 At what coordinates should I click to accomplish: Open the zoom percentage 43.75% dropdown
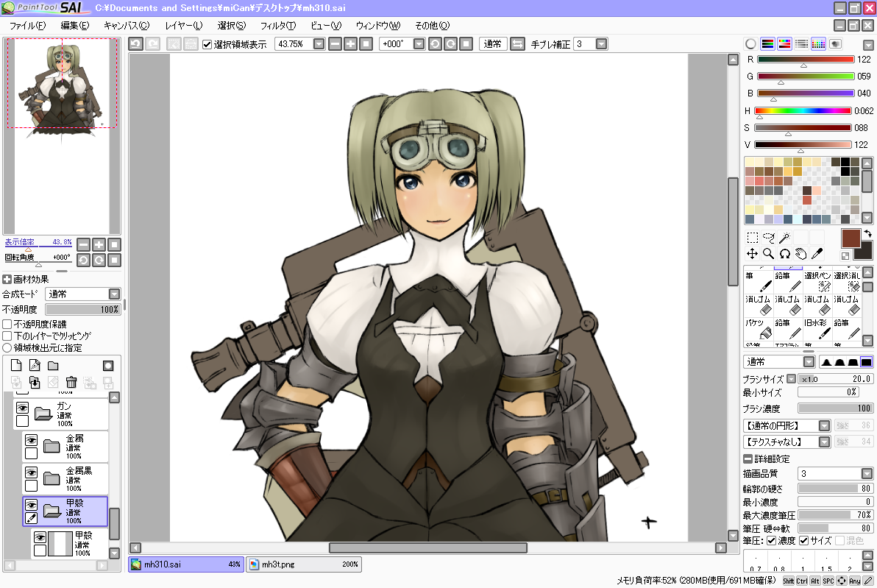pos(319,43)
